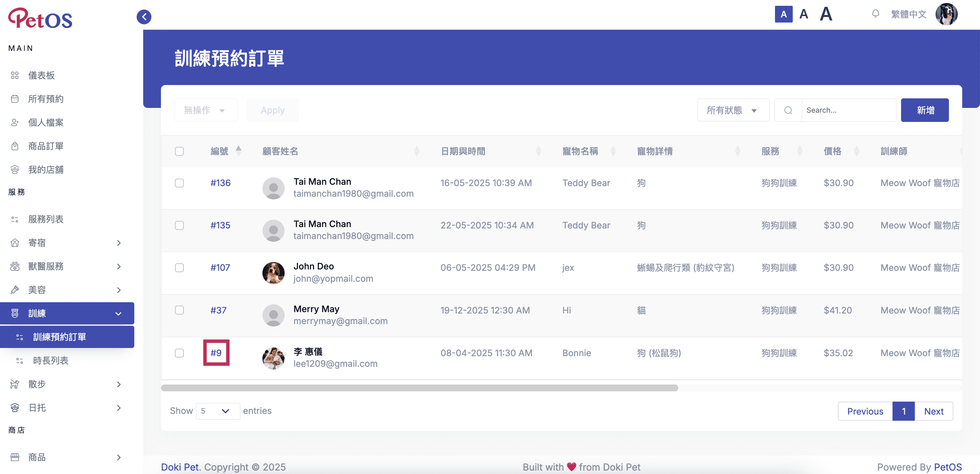Click the horizontal table scrollbar
Screen dimensions: 980x474
[419, 388]
